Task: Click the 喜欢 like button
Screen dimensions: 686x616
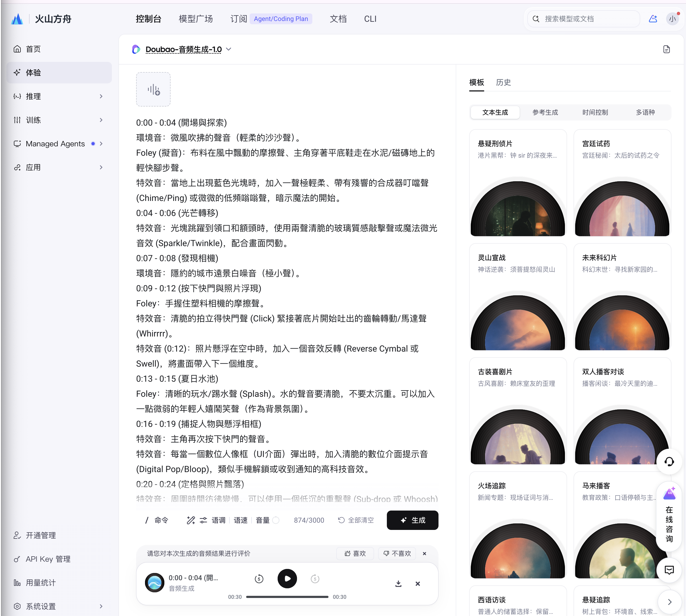Action: (355, 554)
